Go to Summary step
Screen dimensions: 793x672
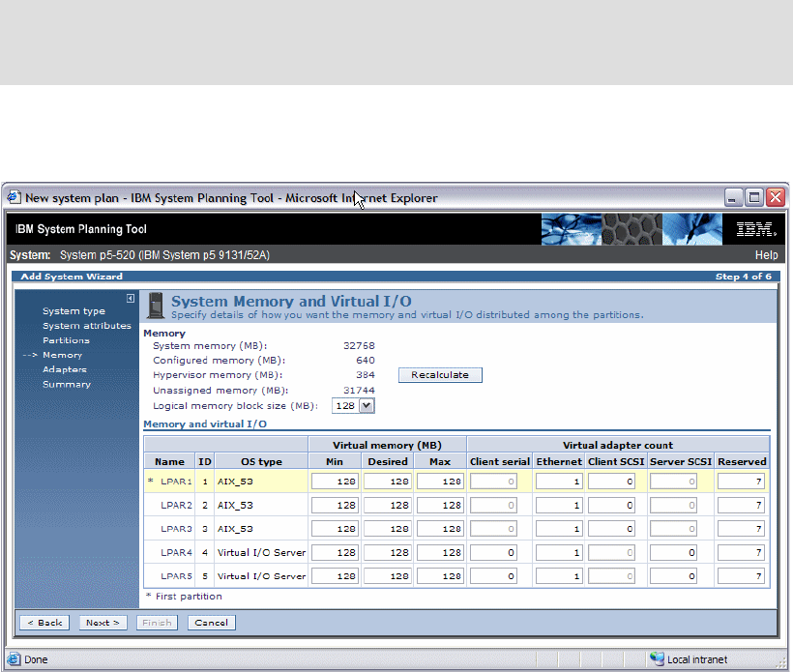pos(67,384)
